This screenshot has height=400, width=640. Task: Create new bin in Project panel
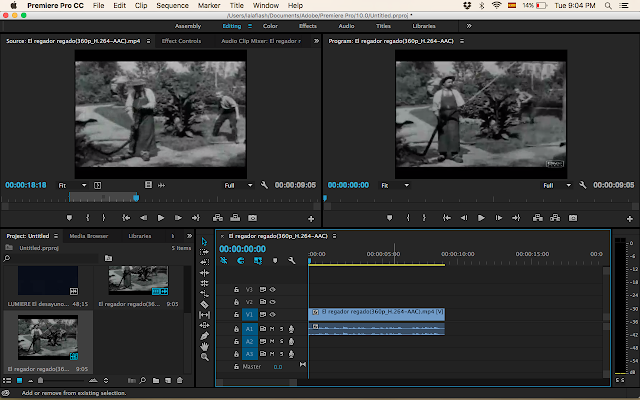coord(156,380)
